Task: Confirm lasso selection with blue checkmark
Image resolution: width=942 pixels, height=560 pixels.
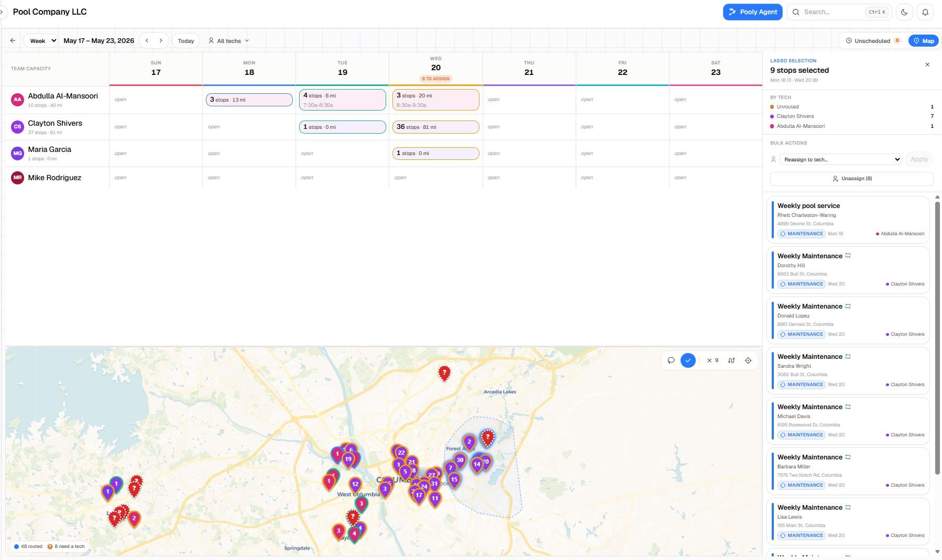Action: pyautogui.click(x=688, y=360)
